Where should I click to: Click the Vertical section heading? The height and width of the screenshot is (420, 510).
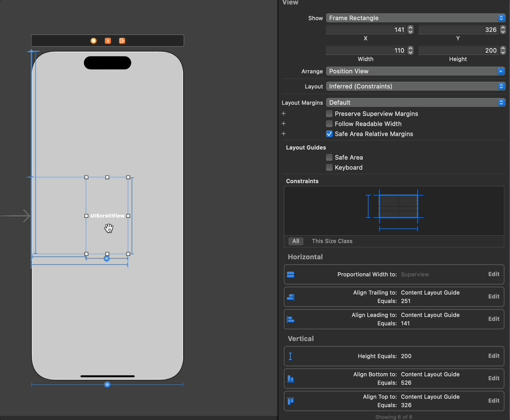pos(300,339)
